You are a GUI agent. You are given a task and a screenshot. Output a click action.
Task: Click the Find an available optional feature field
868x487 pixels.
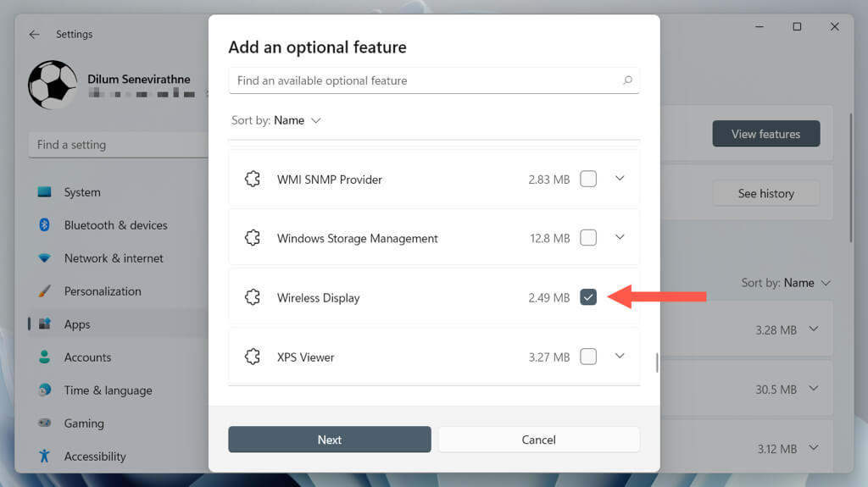point(424,81)
